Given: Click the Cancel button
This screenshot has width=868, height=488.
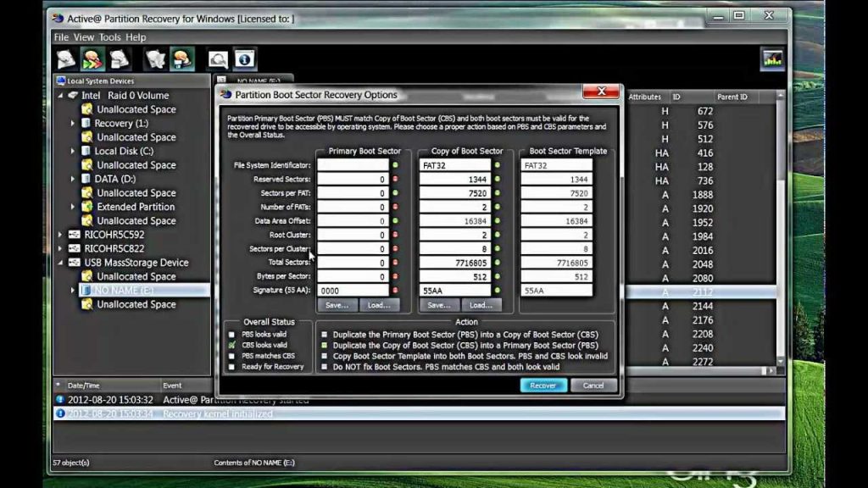Looking at the screenshot, I should click(x=593, y=385).
